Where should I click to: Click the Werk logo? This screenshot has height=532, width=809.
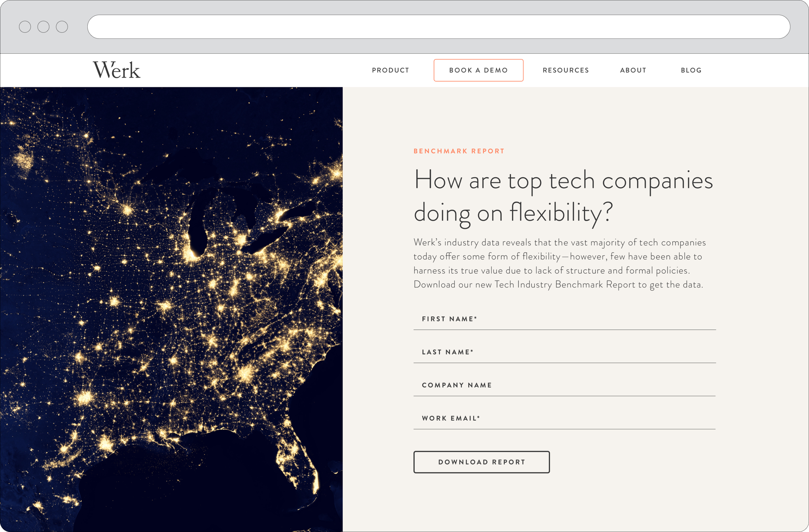[x=116, y=70]
